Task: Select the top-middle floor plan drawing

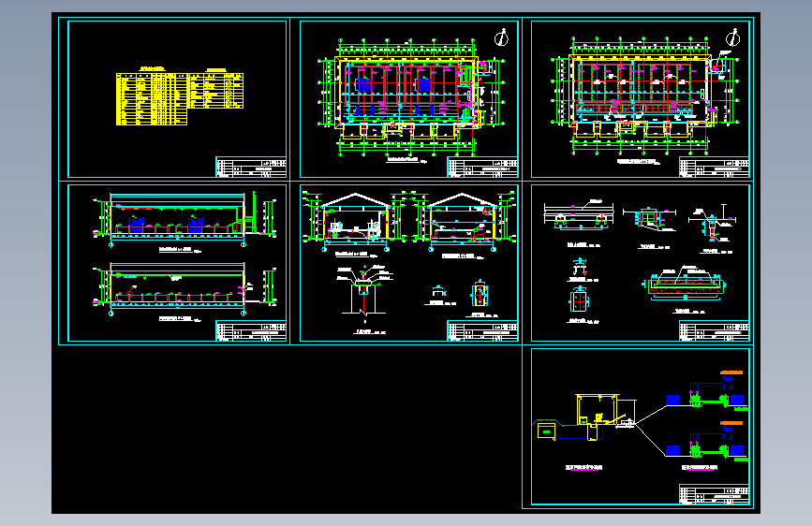Action: pos(410,96)
